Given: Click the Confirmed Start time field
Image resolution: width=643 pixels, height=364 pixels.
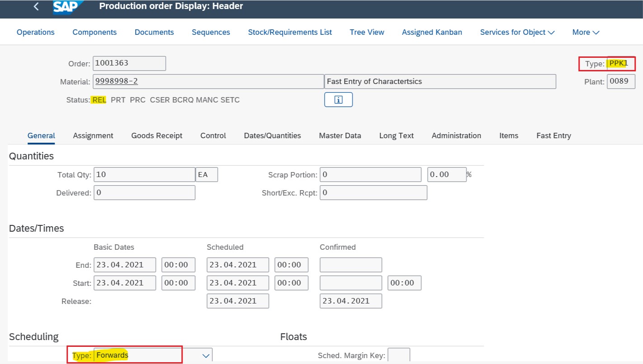Looking at the screenshot, I should 404,283.
